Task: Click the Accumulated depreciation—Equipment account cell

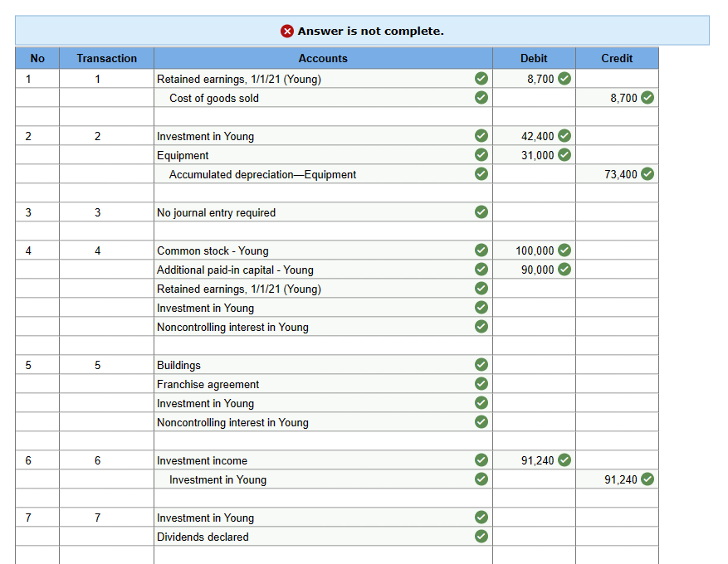Action: coord(323,174)
